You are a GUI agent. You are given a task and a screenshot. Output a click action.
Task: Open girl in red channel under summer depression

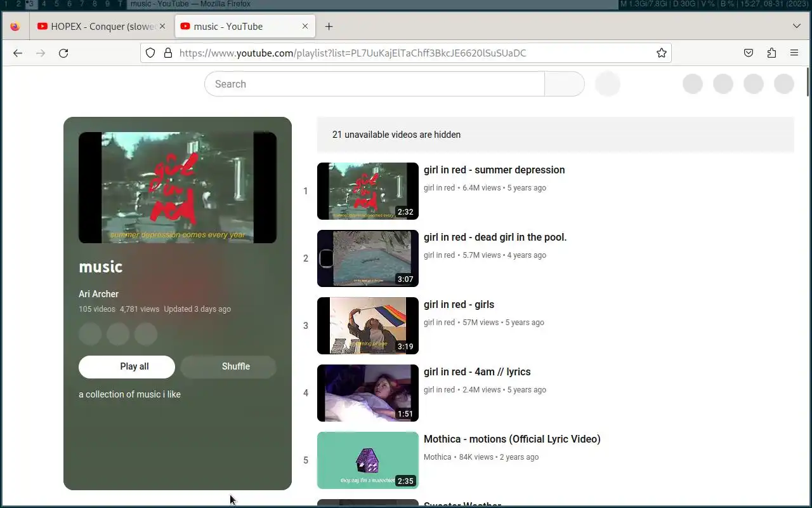[x=439, y=188]
